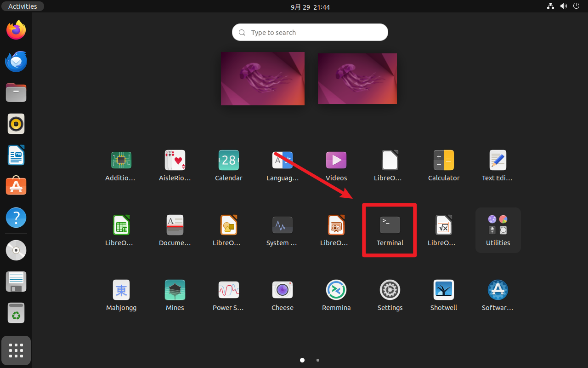The height and width of the screenshot is (368, 588).
Task: Launch the Videos player
Action: click(x=336, y=160)
